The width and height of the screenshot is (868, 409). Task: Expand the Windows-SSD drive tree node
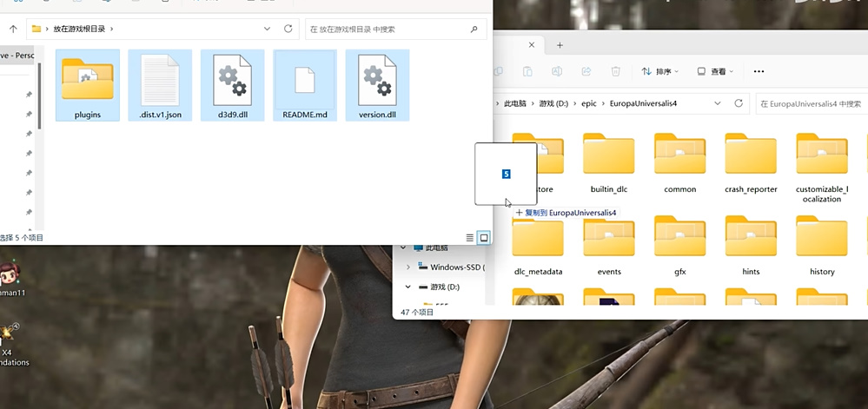(408, 267)
